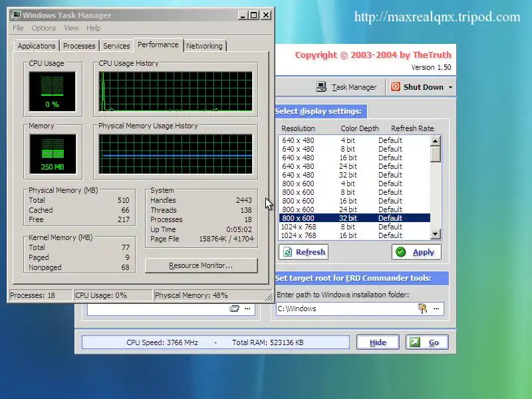Open the View menu in Task Manager

(71, 28)
